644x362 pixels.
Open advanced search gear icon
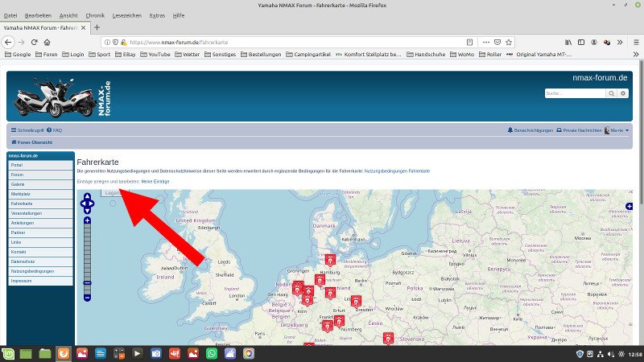click(x=622, y=93)
